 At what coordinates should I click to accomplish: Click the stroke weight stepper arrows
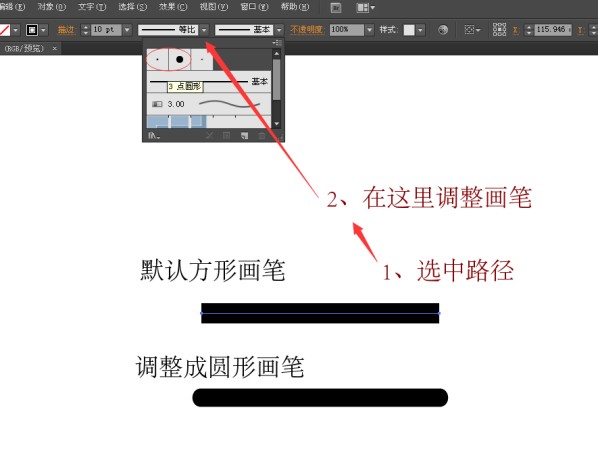point(85,30)
